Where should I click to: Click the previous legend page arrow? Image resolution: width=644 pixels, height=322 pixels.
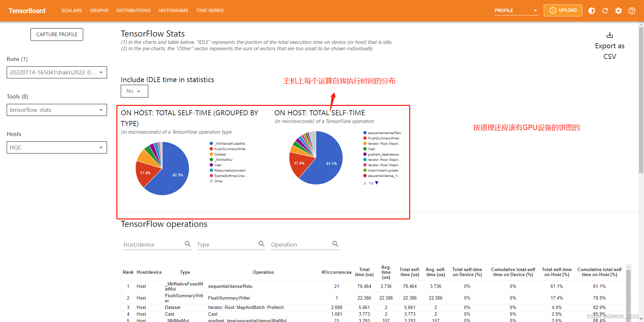(365, 183)
